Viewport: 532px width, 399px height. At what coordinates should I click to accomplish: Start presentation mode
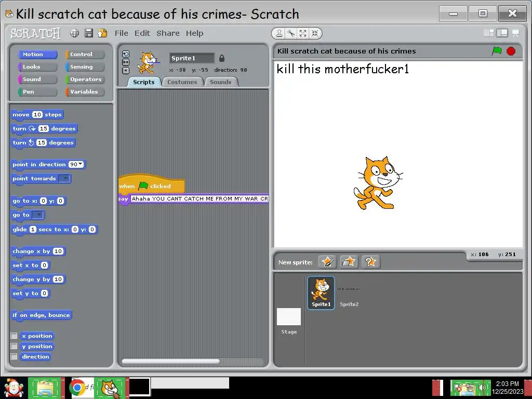click(516, 33)
